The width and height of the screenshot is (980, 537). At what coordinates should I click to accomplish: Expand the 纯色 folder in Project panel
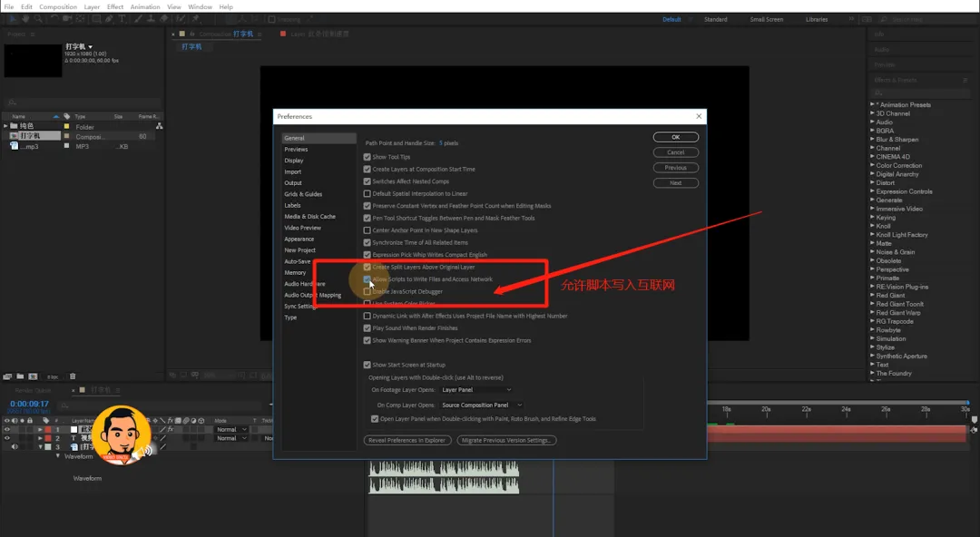click(x=6, y=126)
